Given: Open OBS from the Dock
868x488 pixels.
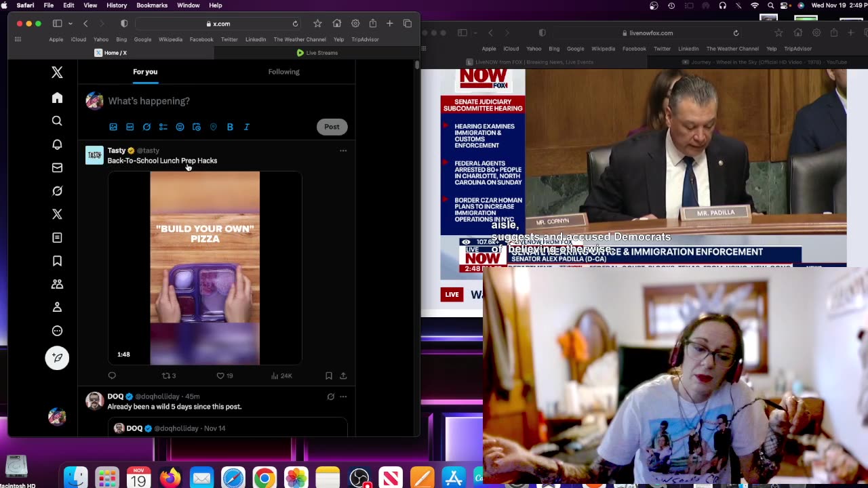Looking at the screenshot, I should coord(359,478).
